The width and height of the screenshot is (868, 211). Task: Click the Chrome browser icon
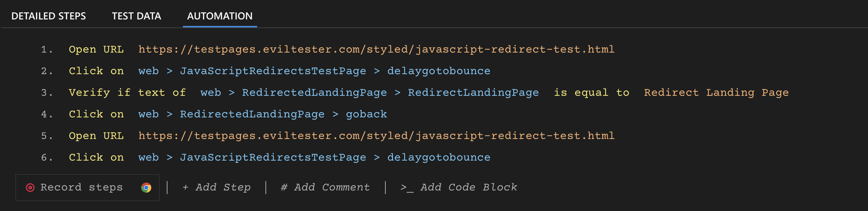point(146,188)
